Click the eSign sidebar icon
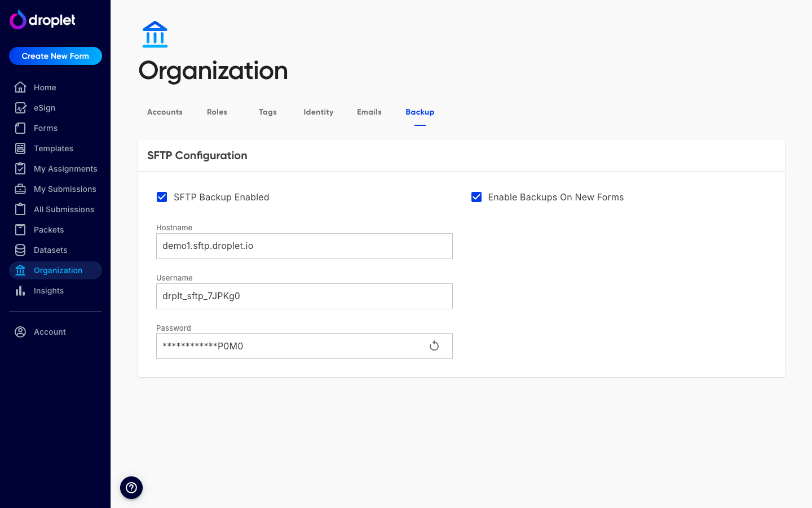The image size is (812, 508). 20,107
